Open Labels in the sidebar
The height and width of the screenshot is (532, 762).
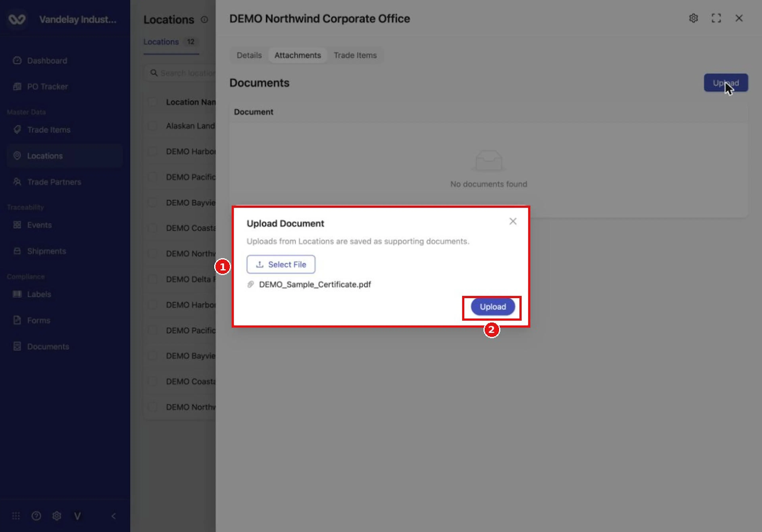pos(65,294)
